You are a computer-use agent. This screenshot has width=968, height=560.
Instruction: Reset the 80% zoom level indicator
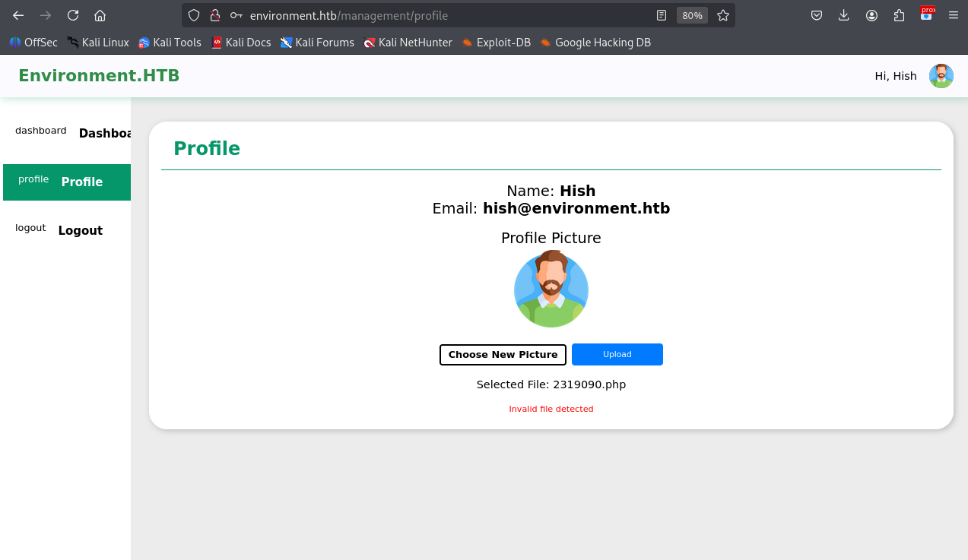click(x=692, y=15)
